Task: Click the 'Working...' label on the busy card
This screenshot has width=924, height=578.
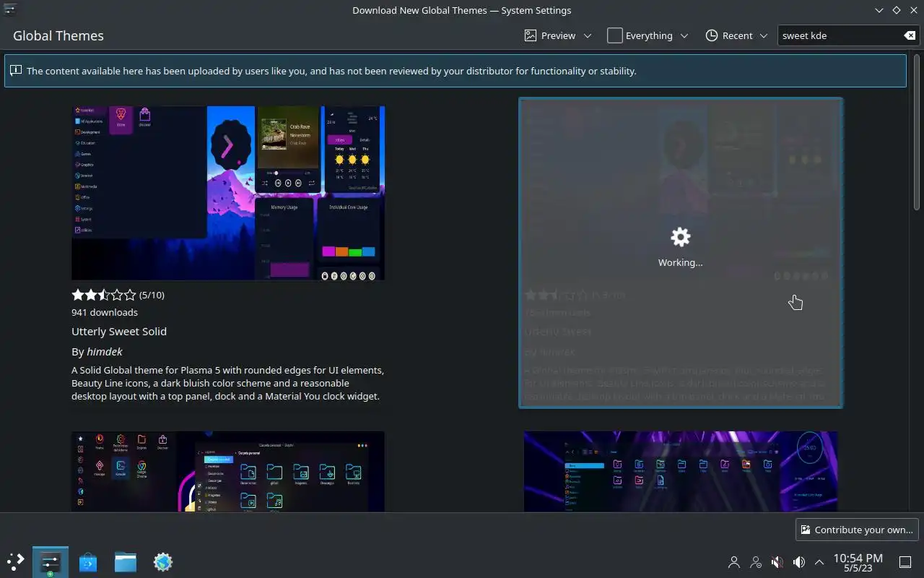Action: 680,262
